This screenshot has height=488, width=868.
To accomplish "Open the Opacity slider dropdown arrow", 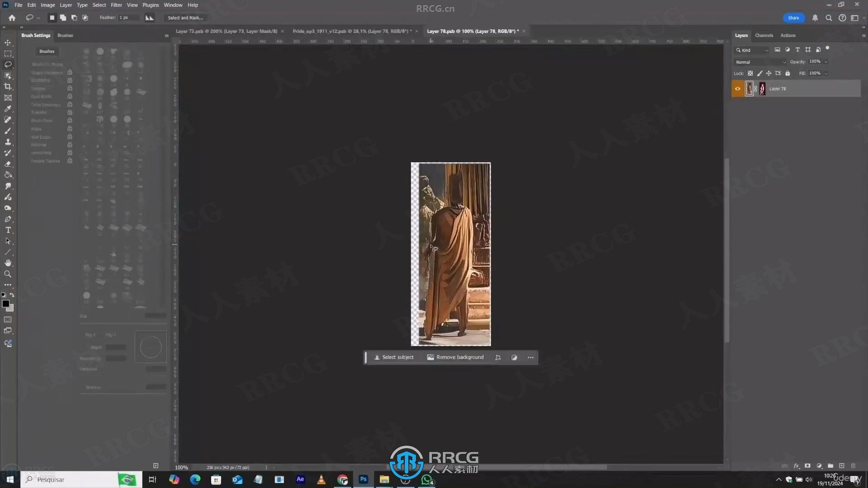I will click(x=826, y=62).
